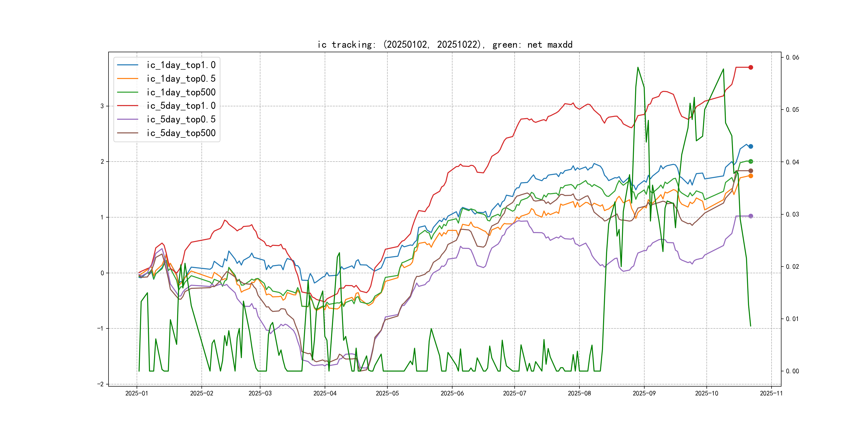Click the blue endpoint marker dot
The height and width of the screenshot is (434, 868).
pyautogui.click(x=750, y=146)
